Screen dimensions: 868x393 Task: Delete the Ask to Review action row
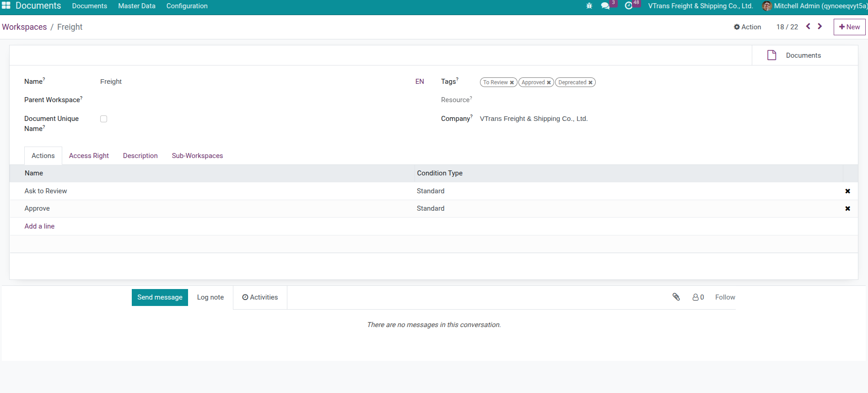click(847, 191)
